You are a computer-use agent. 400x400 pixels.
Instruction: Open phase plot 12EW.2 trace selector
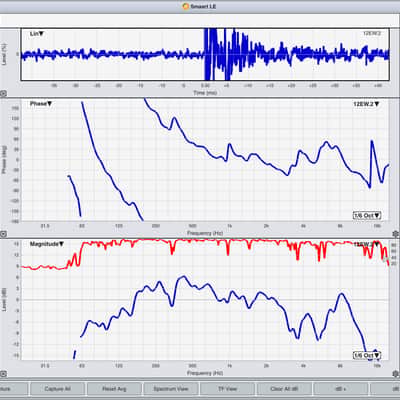(x=366, y=104)
